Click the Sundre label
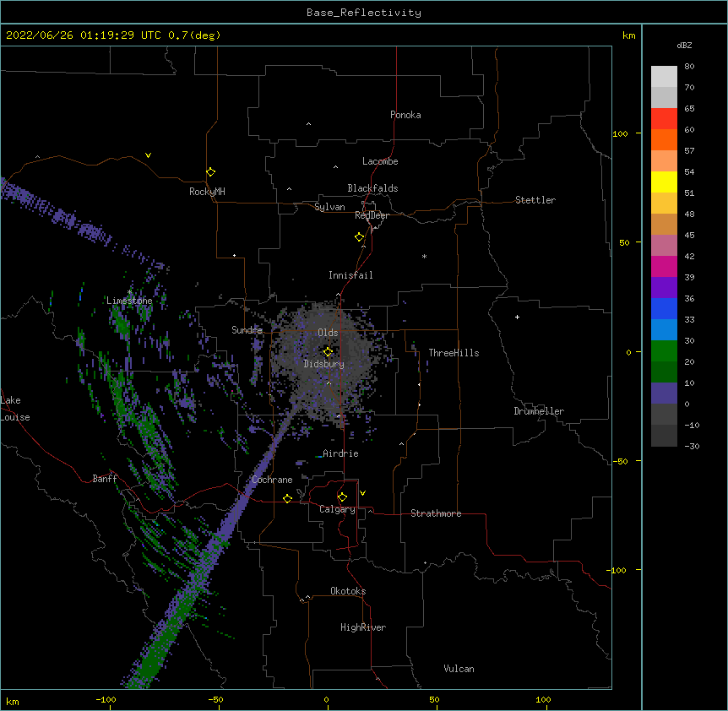 (247, 330)
